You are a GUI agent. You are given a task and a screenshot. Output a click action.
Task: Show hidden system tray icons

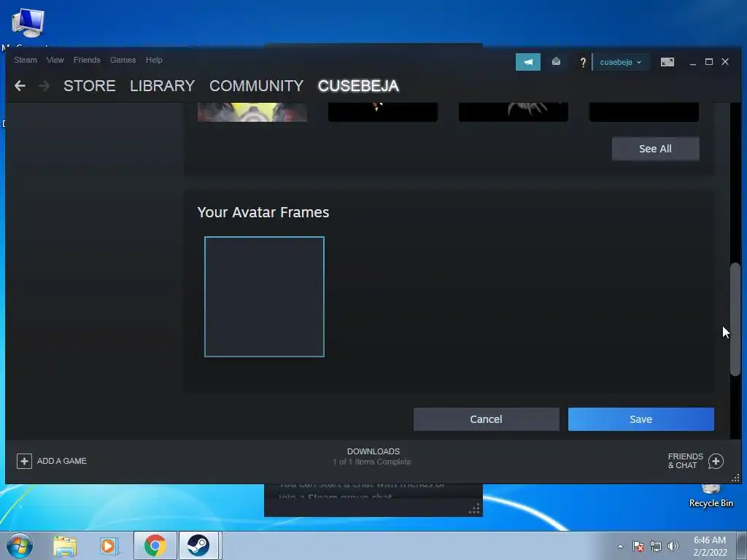620,546
